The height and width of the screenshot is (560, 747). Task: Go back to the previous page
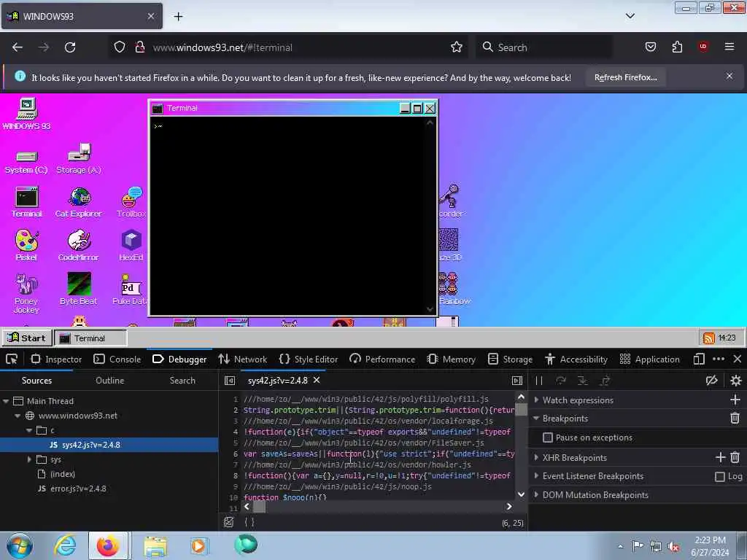18,47
